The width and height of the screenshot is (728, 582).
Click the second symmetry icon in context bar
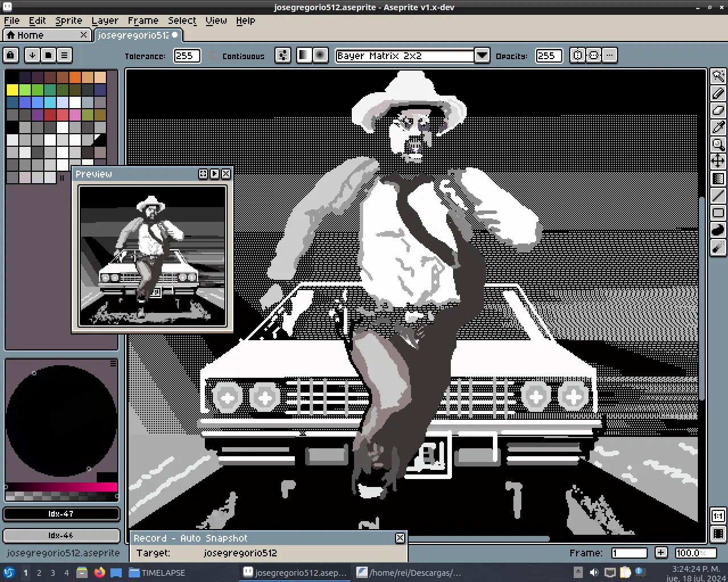(x=594, y=55)
